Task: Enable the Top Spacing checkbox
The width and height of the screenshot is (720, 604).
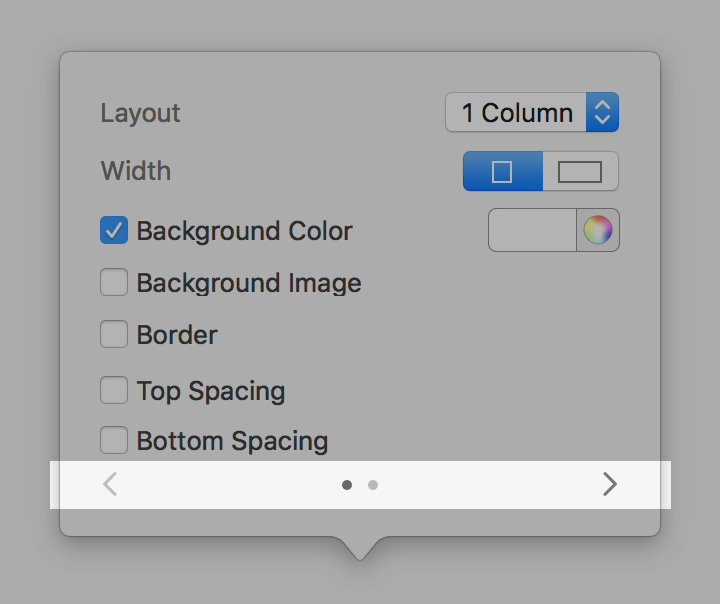Action: point(114,390)
